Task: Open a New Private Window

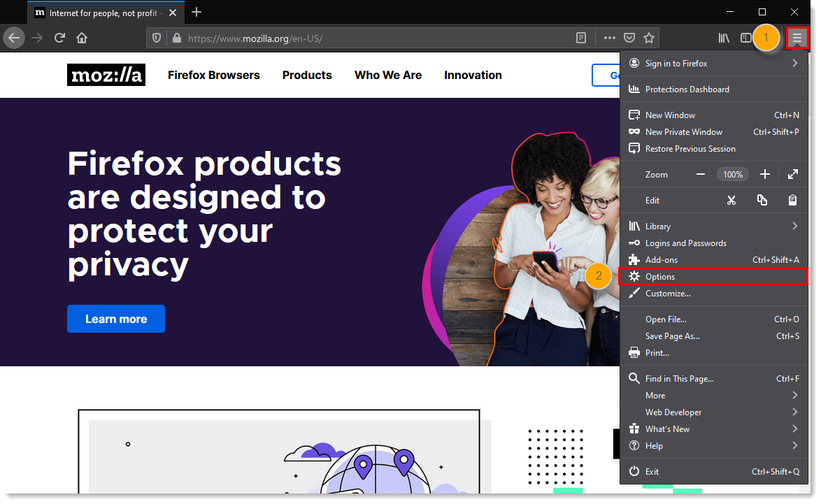Action: coord(714,132)
